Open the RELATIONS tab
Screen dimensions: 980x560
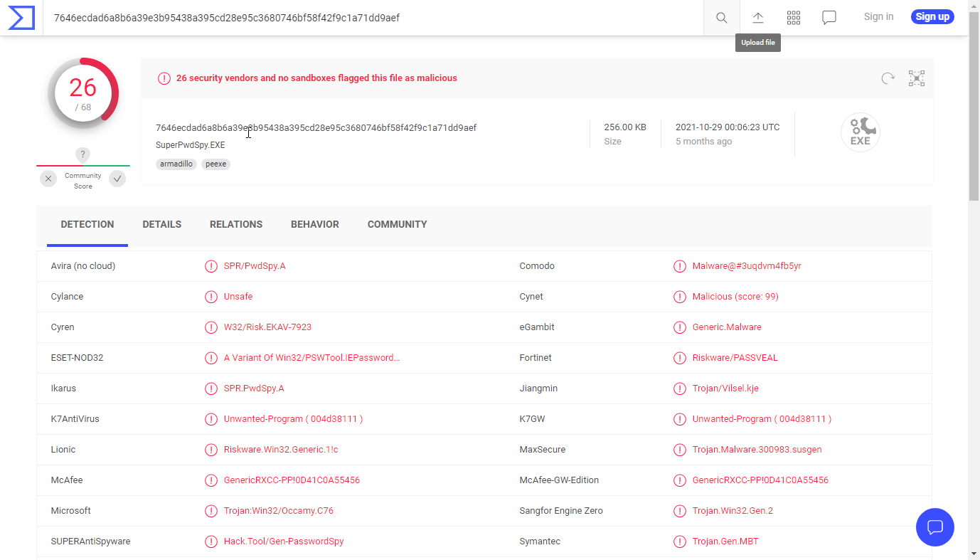(x=236, y=224)
